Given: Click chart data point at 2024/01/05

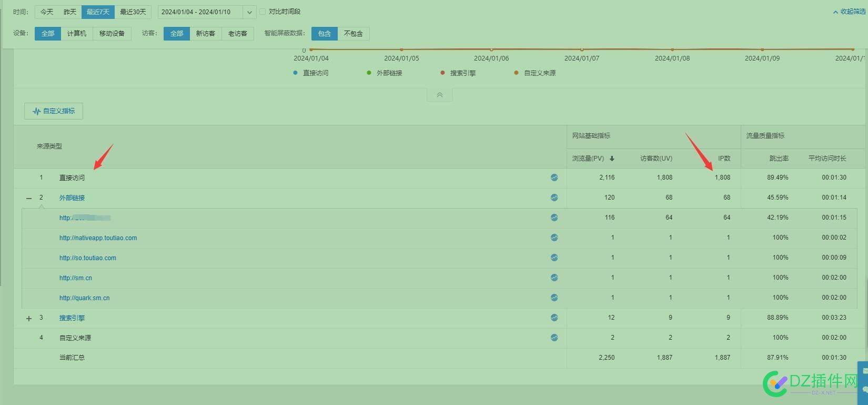Looking at the screenshot, I should [401, 50].
